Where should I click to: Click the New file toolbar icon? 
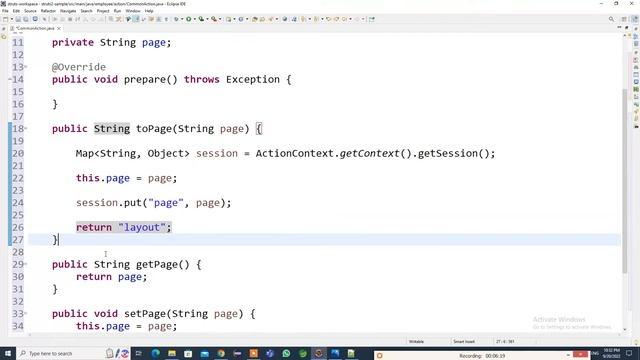coord(5,19)
